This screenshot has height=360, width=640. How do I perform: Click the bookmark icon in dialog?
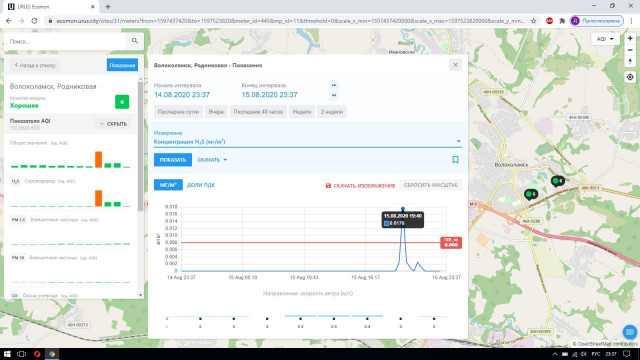click(456, 160)
